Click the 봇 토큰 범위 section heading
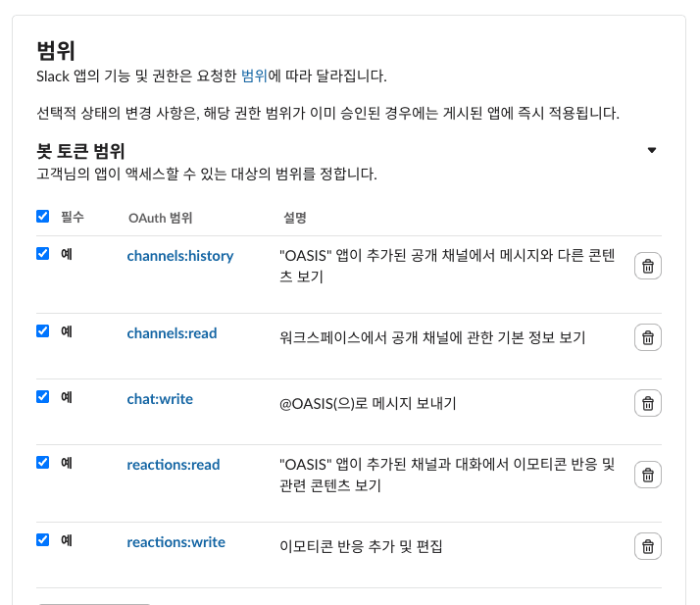 coord(80,151)
